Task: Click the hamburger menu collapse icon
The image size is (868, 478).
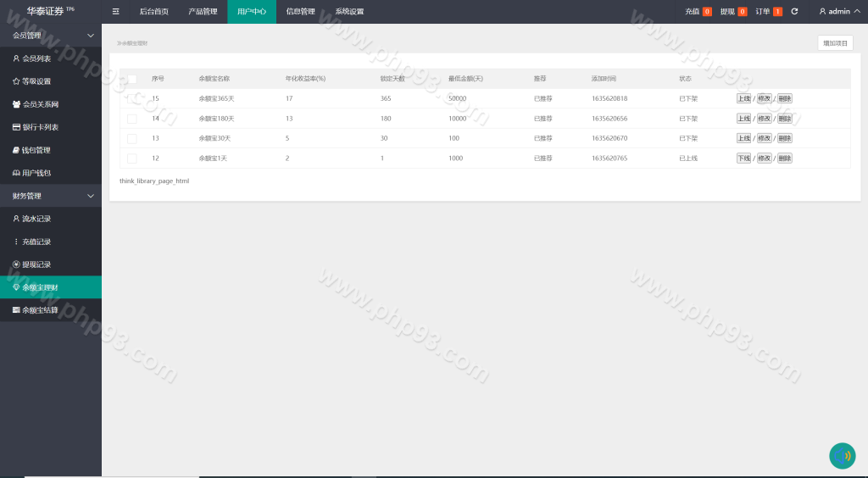Action: pyautogui.click(x=115, y=12)
